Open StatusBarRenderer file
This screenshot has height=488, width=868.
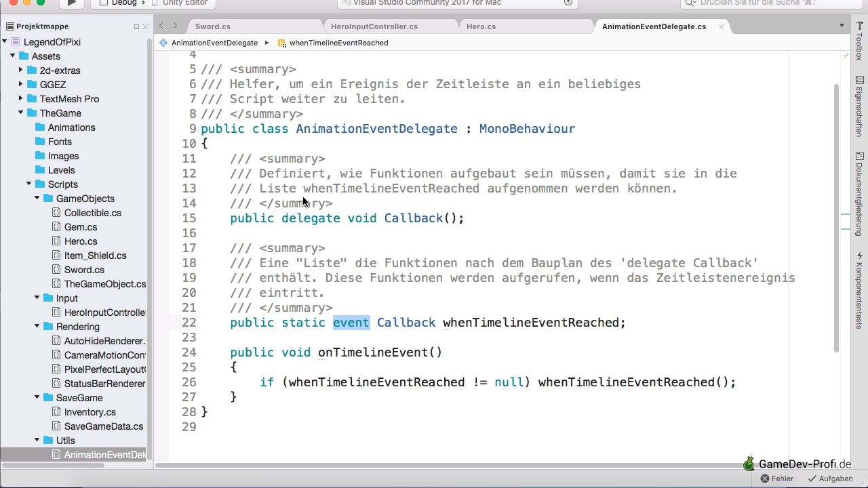click(104, 384)
